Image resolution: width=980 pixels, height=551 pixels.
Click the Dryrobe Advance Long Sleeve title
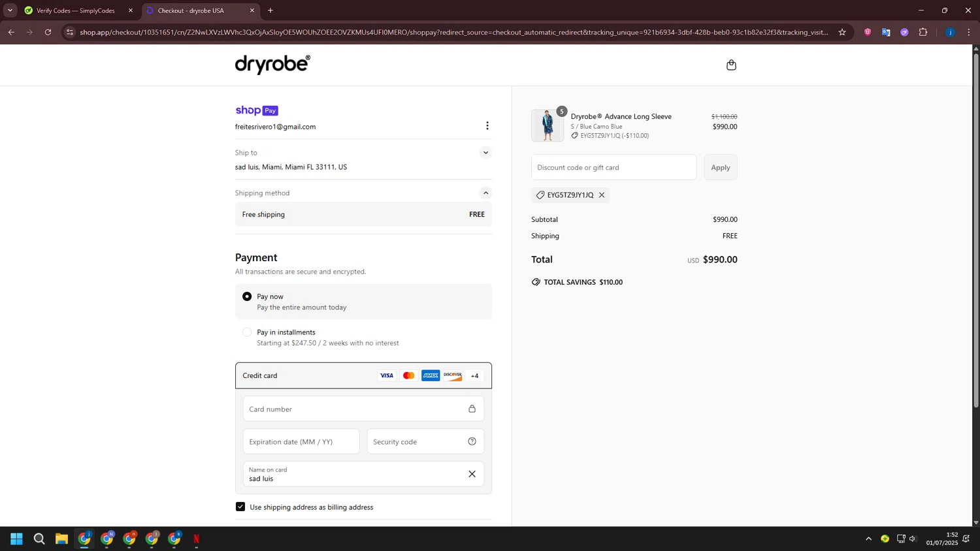pos(621,116)
